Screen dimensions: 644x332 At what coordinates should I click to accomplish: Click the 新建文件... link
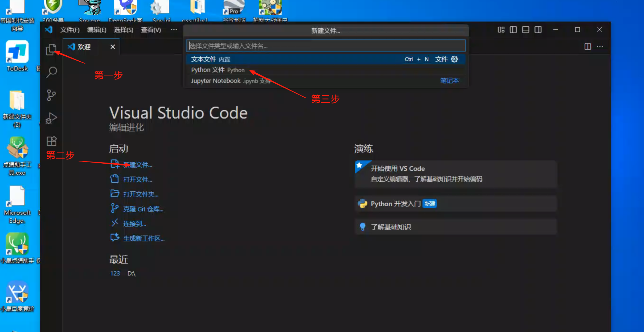coord(138,165)
